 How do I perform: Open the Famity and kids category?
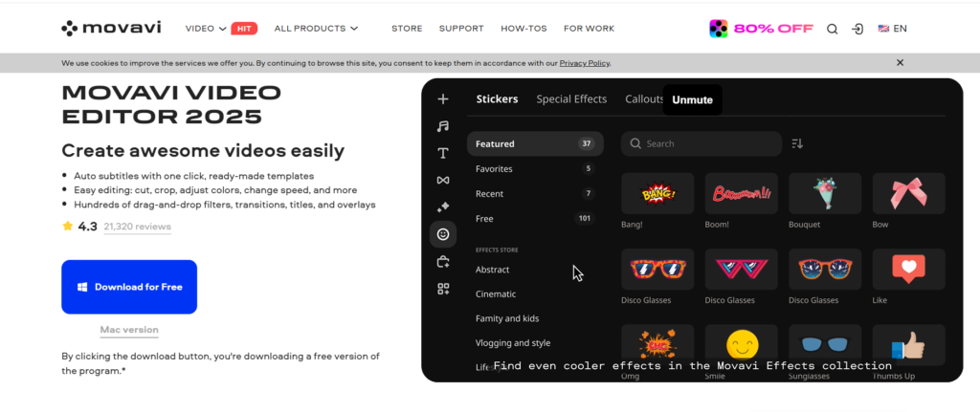pos(507,318)
